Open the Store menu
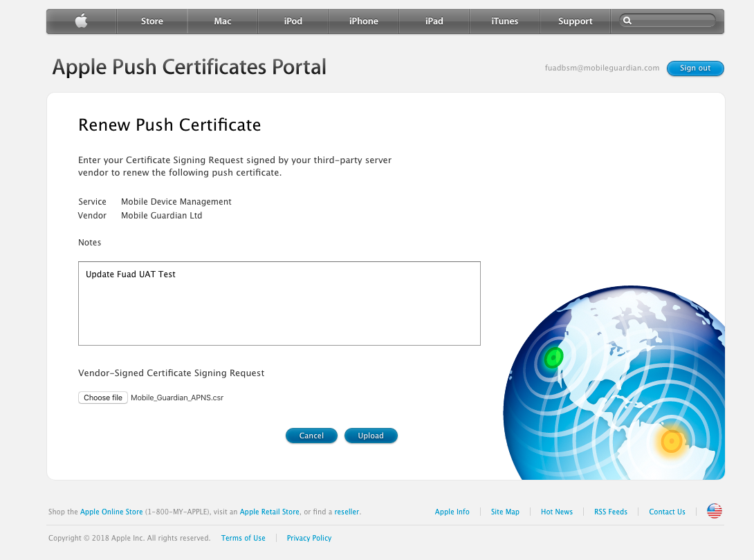This screenshot has width=754, height=560. (x=152, y=21)
